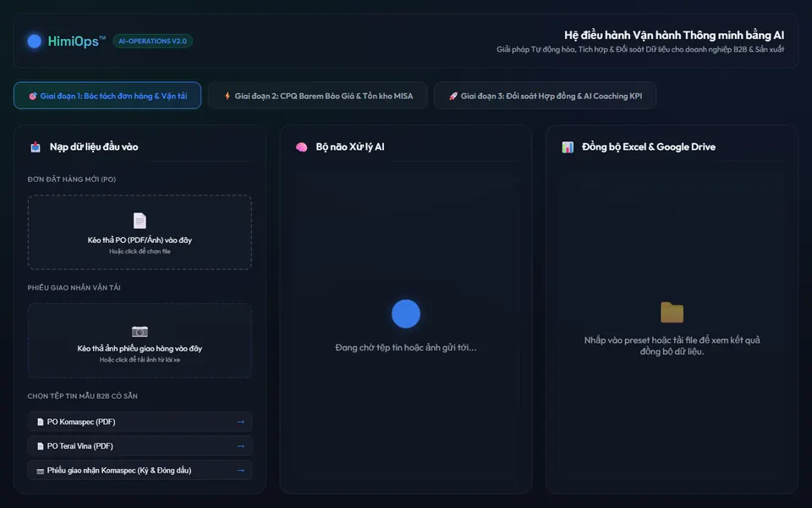Click the AI-OPERATIONS V2.0 badge
The image size is (812, 508).
(x=153, y=41)
